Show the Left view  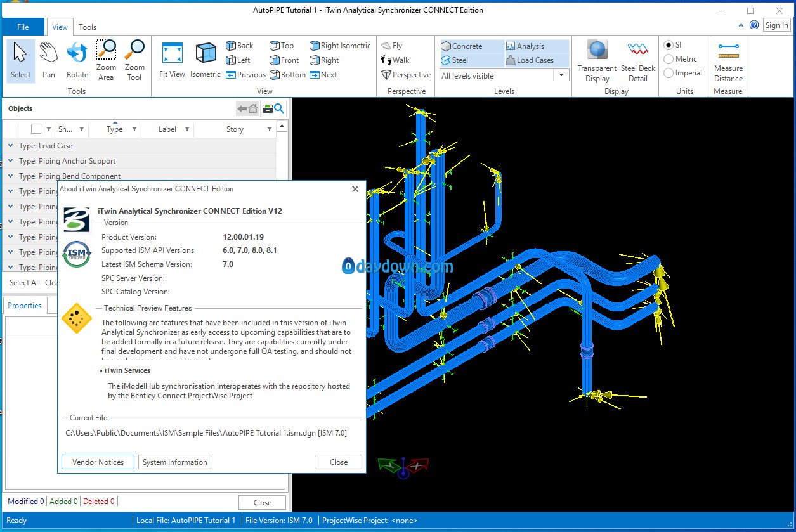coord(238,60)
